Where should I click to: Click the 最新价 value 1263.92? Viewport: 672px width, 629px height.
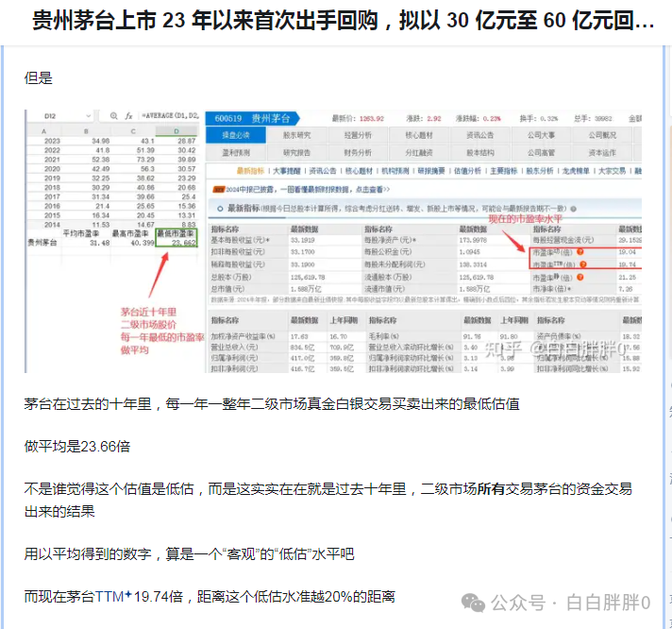[x=372, y=119]
